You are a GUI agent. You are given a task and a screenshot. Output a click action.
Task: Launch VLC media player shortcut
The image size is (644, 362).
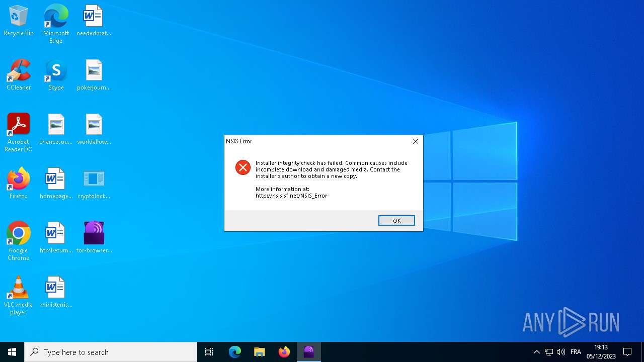[19, 296]
